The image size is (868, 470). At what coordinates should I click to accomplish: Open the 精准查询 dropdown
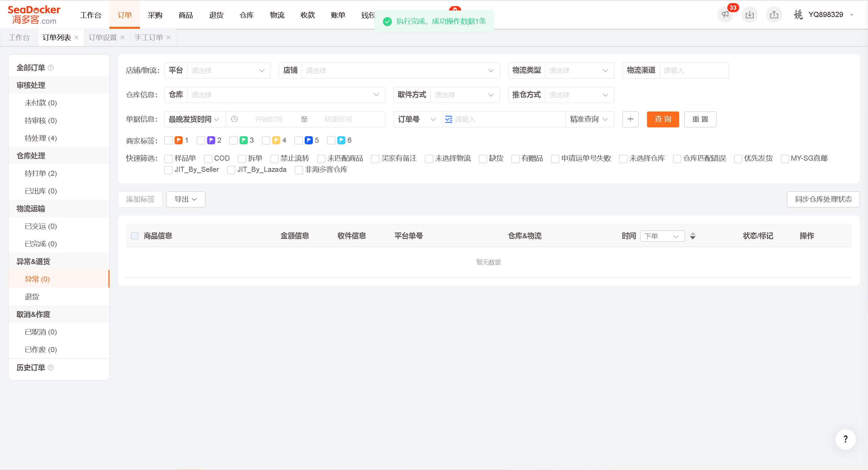point(590,119)
